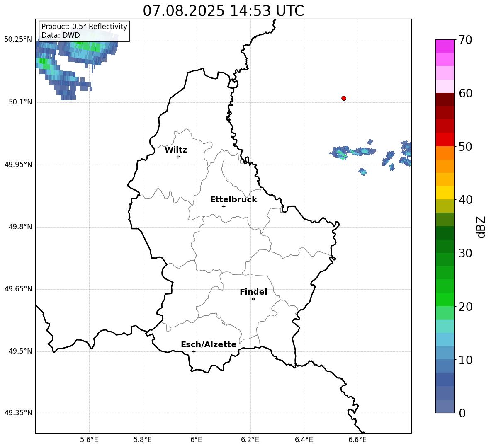Click the cross marker below Esch/Alzette
Image resolution: width=491 pixels, height=448 pixels.
(194, 351)
